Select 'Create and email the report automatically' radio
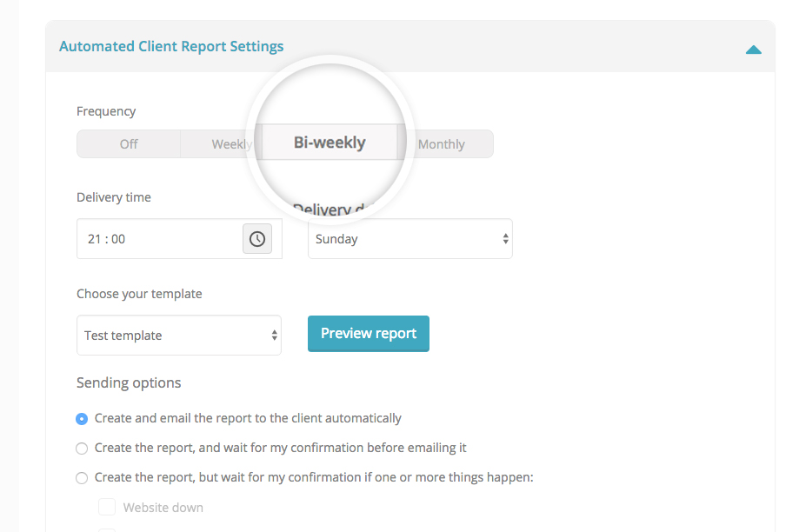 coord(82,419)
